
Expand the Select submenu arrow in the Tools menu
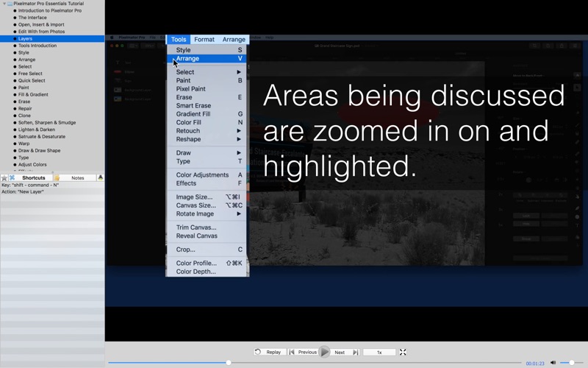238,72
